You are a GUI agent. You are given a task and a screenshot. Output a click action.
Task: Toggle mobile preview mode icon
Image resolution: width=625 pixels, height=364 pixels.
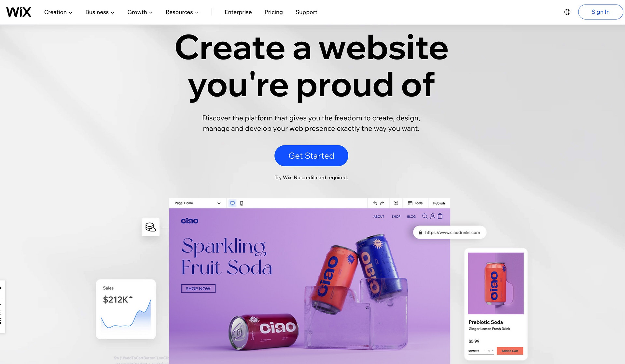pyautogui.click(x=242, y=203)
